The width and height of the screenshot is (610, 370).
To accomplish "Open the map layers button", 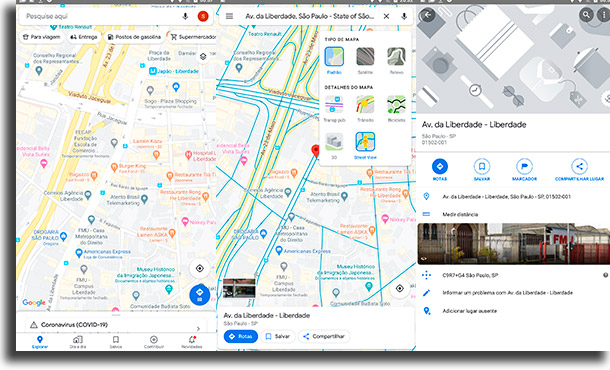I will pyautogui.click(x=203, y=56).
